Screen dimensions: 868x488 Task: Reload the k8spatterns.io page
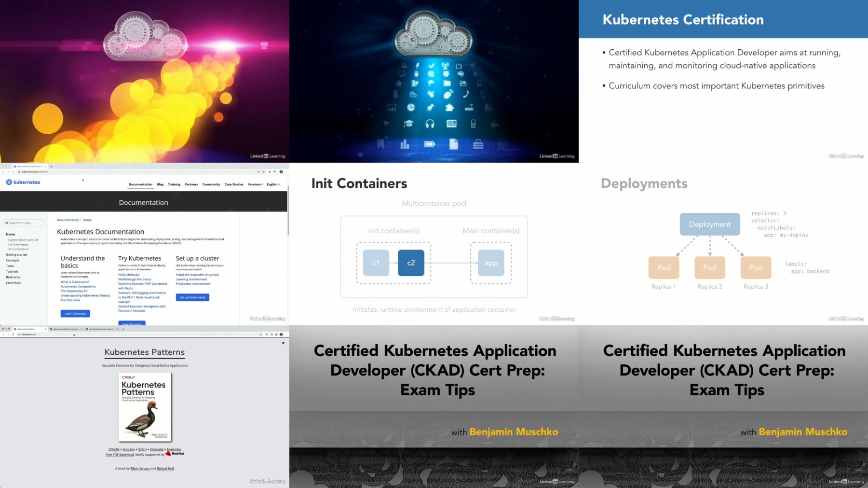click(x=13, y=334)
